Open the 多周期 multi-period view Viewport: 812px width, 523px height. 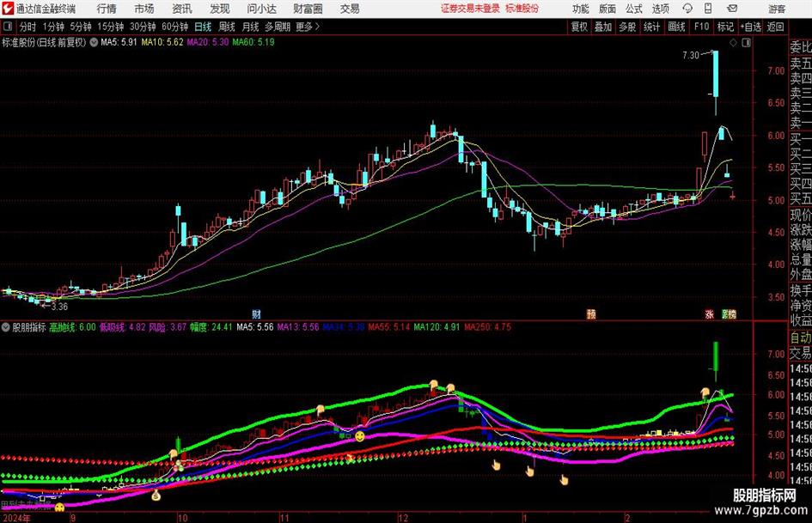coord(278,27)
